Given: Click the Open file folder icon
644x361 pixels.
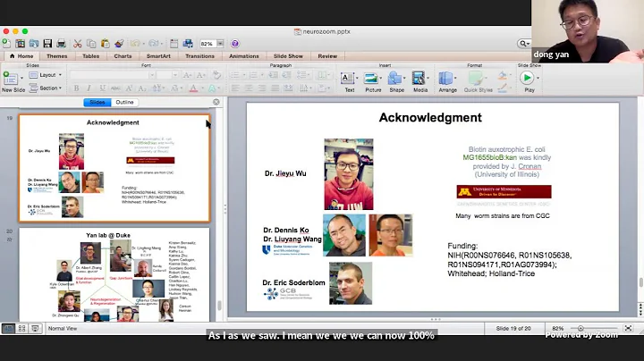Looking at the screenshot, I should 34,44.
